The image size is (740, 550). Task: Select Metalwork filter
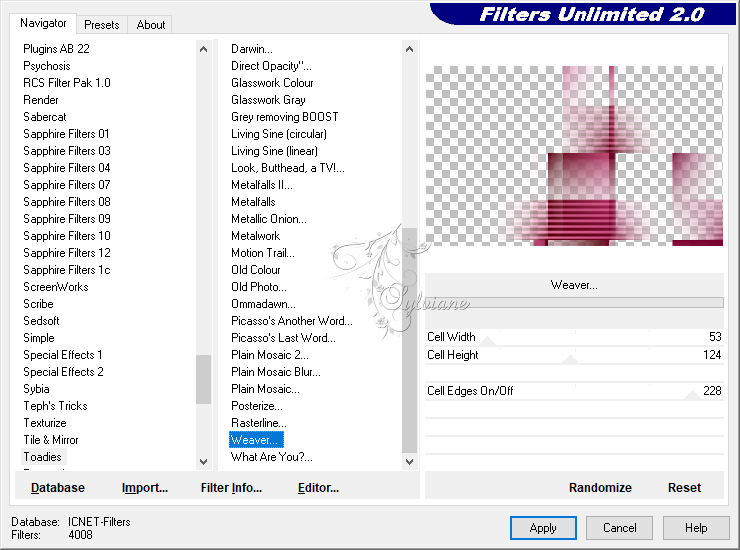tap(255, 236)
